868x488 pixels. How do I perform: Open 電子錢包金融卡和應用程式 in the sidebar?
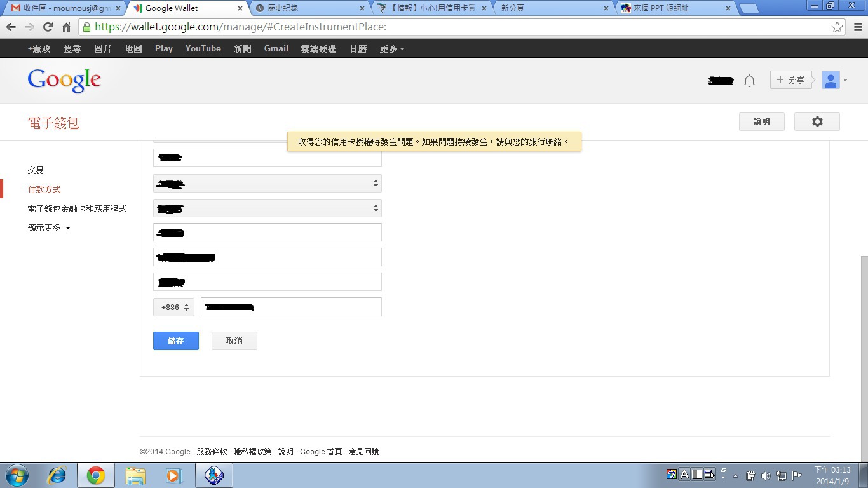(x=78, y=208)
